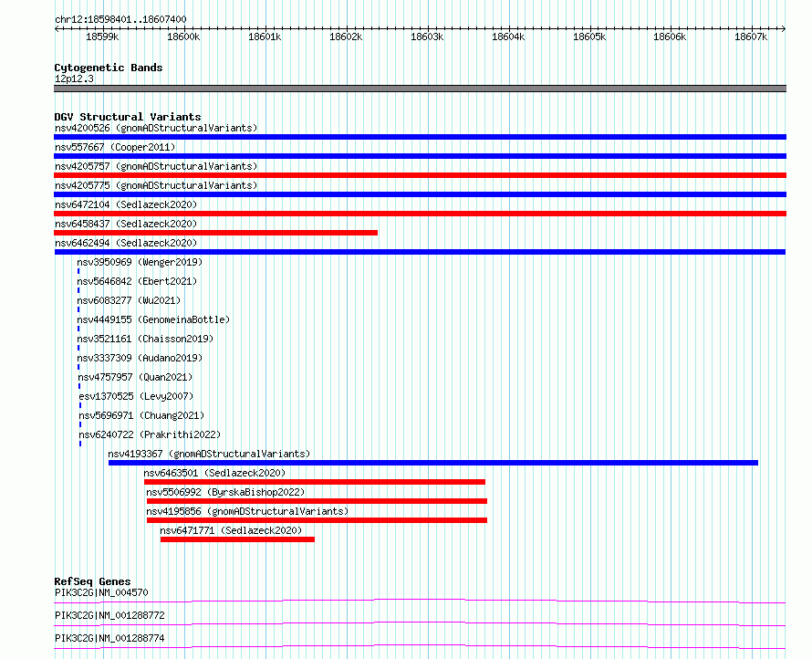Click the 18607k ruler tick label
This screenshot has height=659, width=812.
click(x=751, y=37)
